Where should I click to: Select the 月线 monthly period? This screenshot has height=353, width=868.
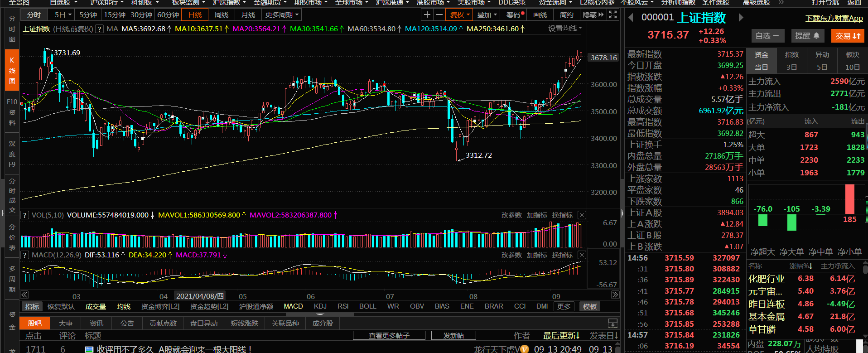point(248,15)
